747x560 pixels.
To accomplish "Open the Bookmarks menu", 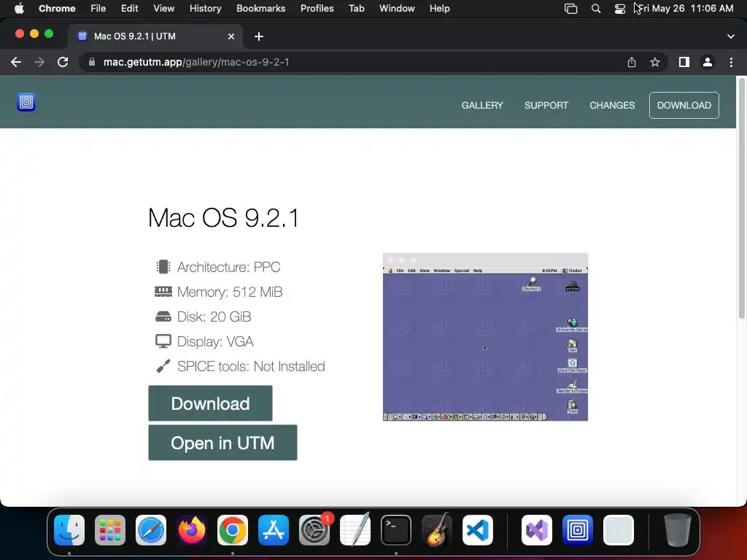I will 260,9.
